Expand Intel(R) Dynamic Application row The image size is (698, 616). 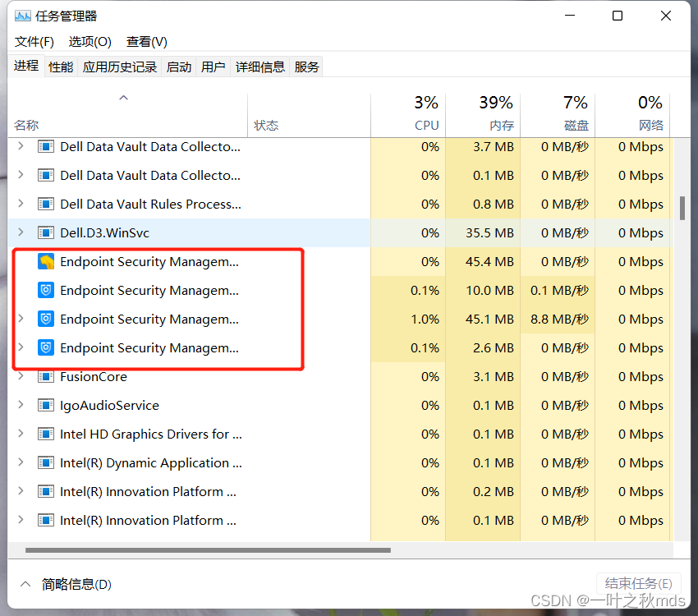click(x=21, y=462)
